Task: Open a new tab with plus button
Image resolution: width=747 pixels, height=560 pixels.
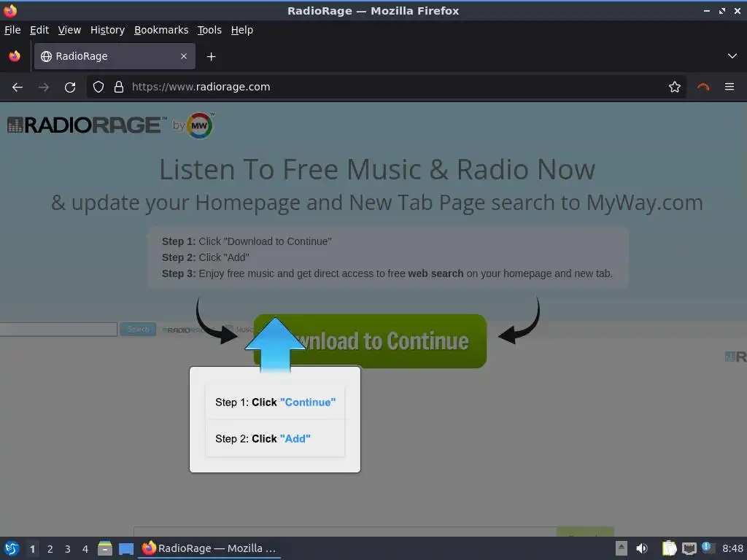Action: [x=211, y=57]
